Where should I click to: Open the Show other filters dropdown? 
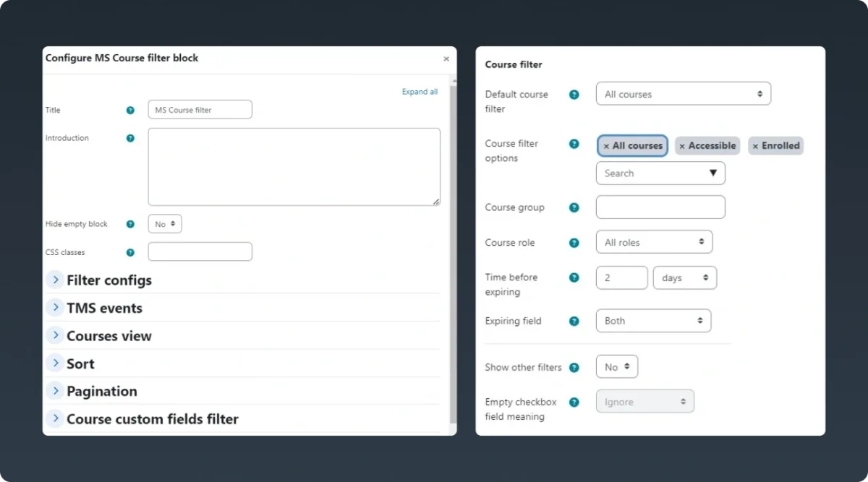point(617,367)
